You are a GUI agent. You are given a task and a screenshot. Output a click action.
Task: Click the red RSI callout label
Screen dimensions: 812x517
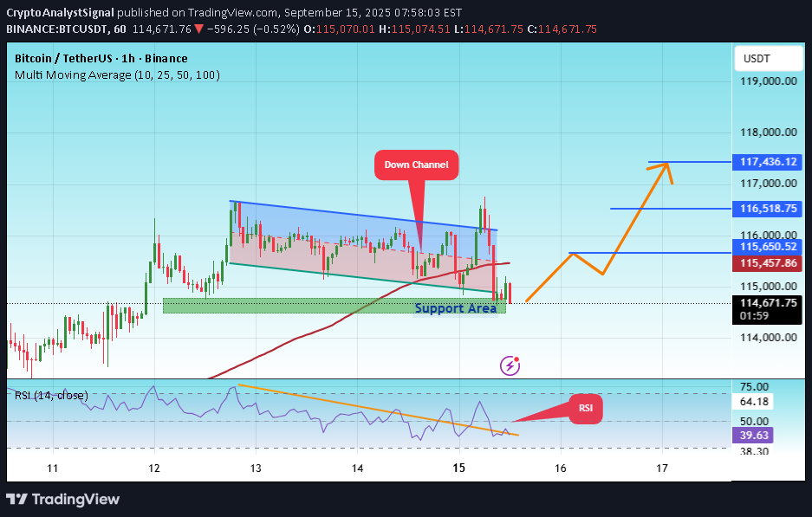point(586,409)
